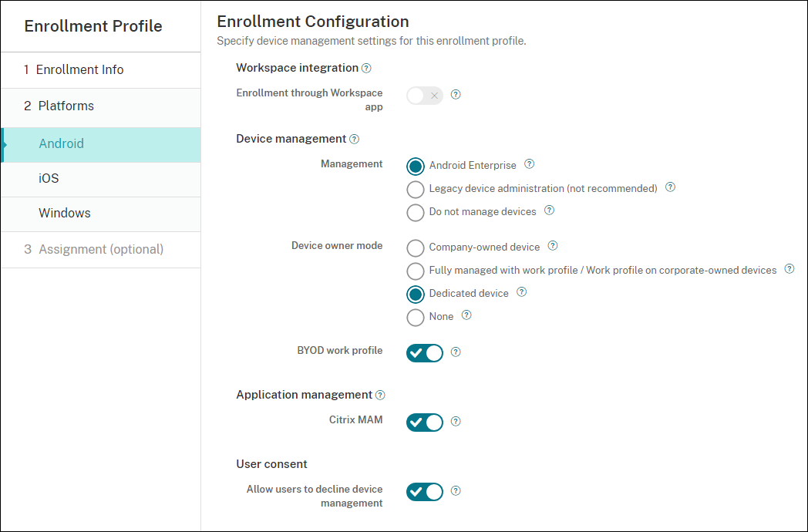Select None for Device owner mode
808x532 pixels.
tap(416, 317)
